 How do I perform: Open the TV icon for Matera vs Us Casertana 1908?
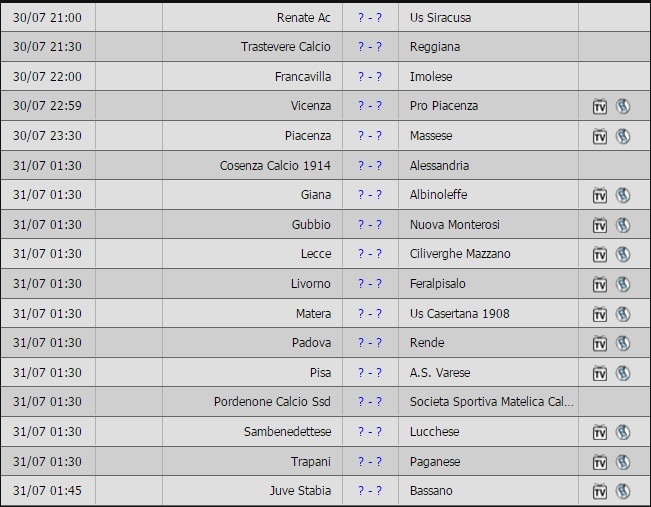click(600, 314)
